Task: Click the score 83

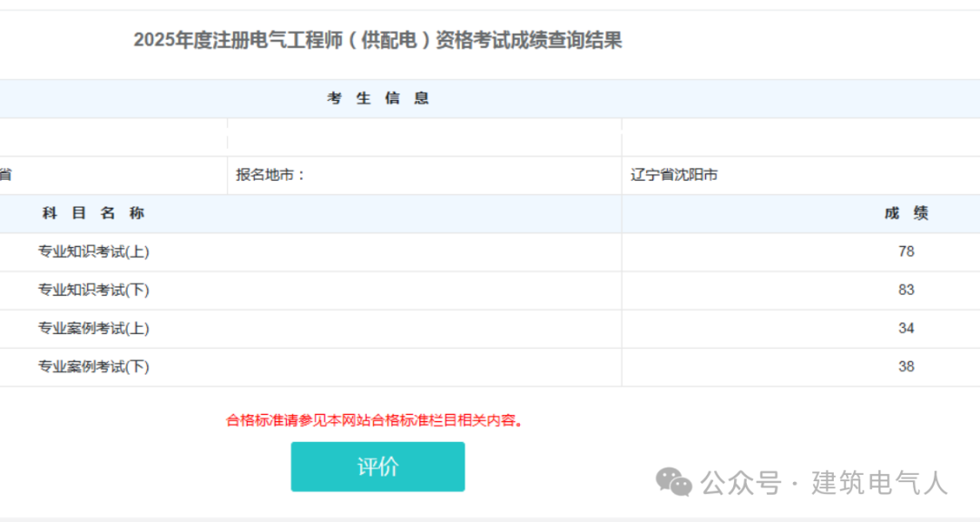Action: [906, 291]
